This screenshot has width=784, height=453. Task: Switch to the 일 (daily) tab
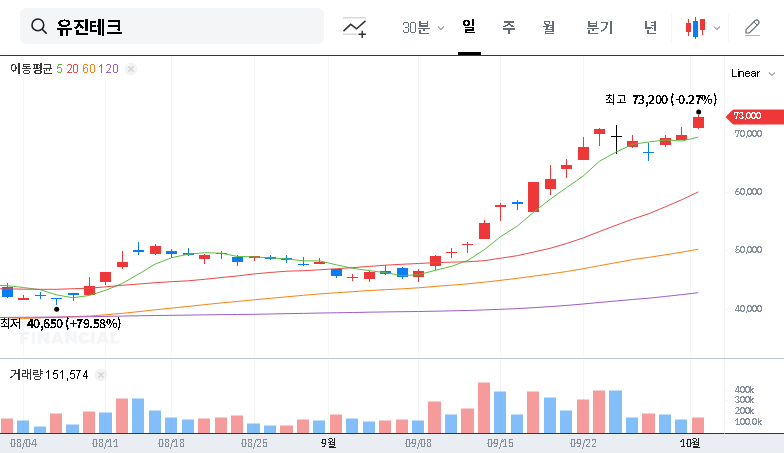click(x=468, y=27)
